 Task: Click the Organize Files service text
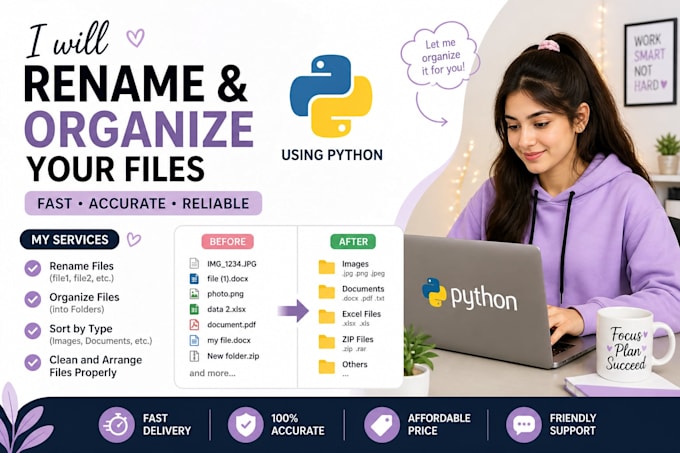pos(84,297)
